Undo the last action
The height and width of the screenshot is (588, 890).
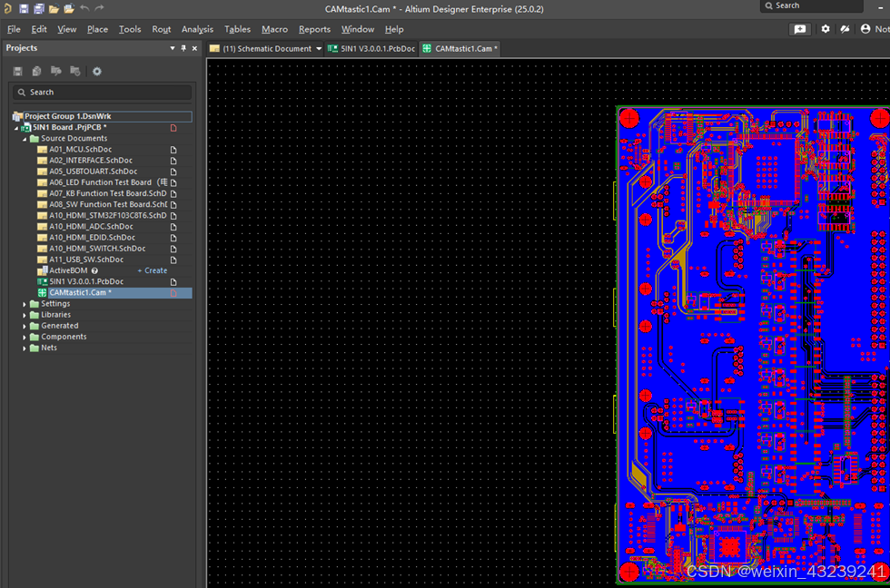[x=84, y=8]
